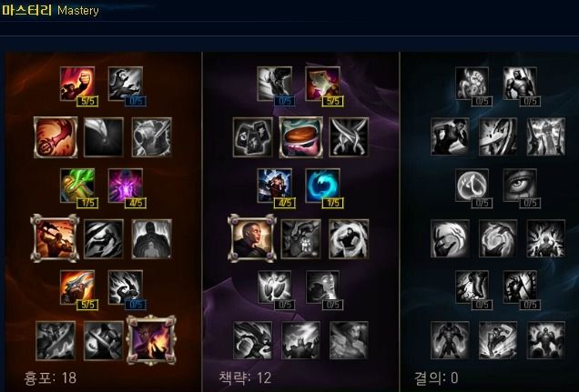Click the purple Natural Talent mastery at 4/5

coord(126,186)
